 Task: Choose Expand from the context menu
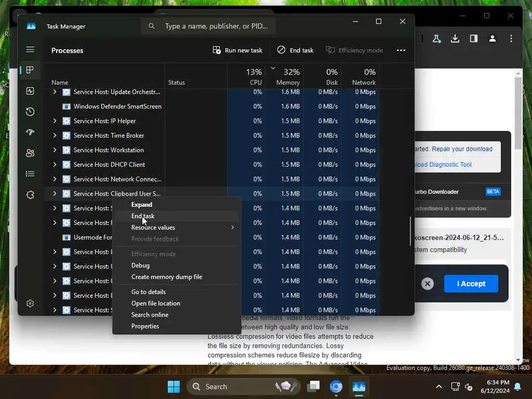point(177,205)
